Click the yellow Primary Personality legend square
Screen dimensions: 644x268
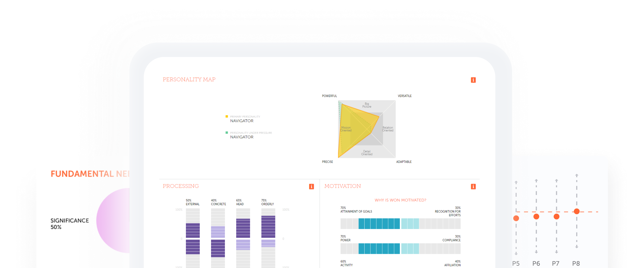(x=227, y=117)
